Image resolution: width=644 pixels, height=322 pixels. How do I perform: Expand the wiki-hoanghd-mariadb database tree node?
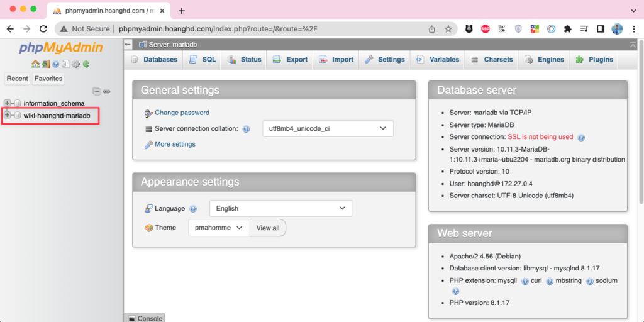click(7, 116)
